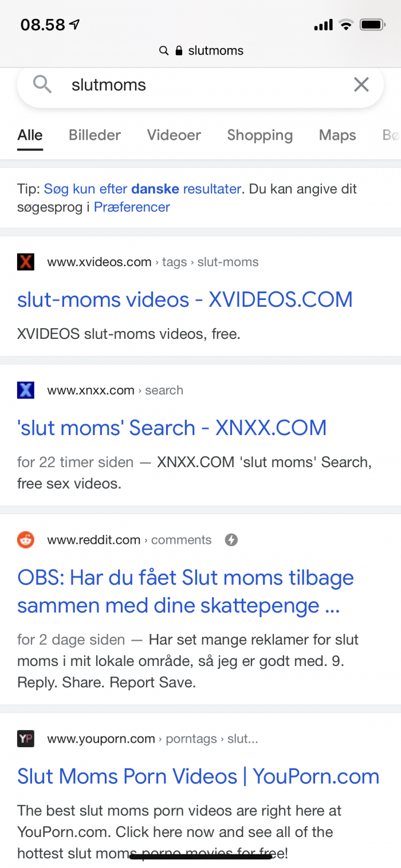Open the Maps tab
This screenshot has width=401, height=868.
(337, 135)
